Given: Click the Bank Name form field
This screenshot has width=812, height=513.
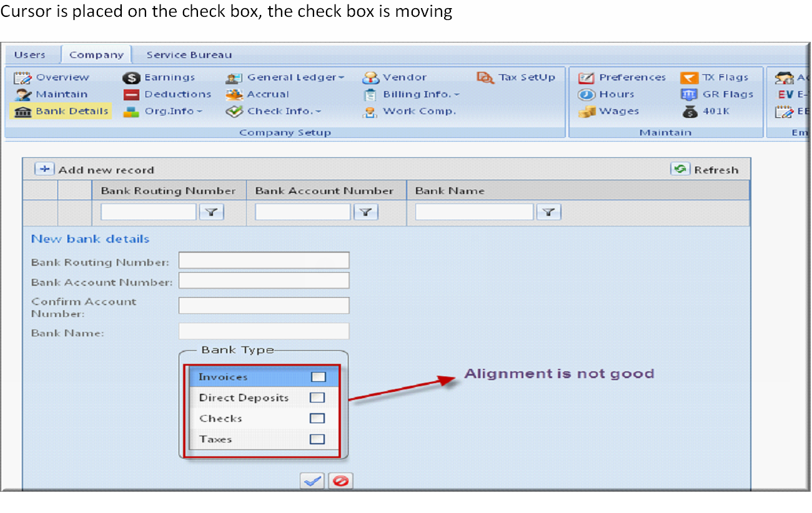Looking at the screenshot, I should coord(264,331).
